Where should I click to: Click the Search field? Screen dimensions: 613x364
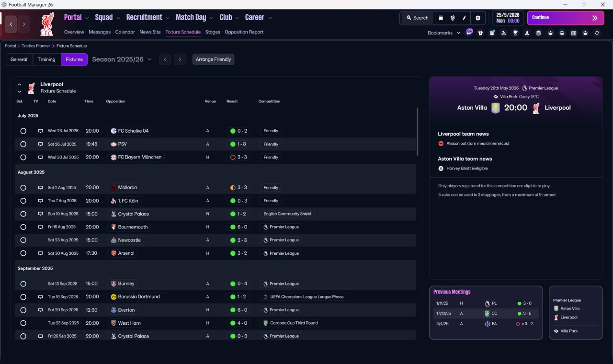(x=417, y=18)
